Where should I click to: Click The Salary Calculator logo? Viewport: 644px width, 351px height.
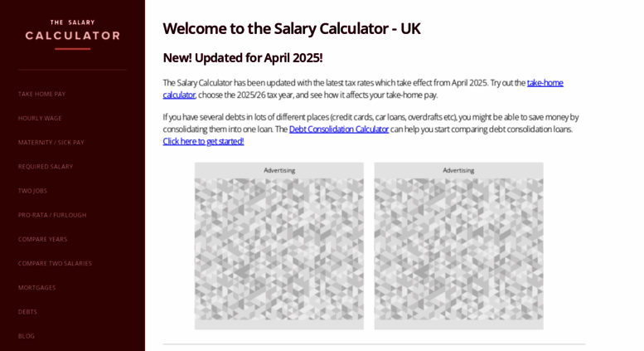(73, 31)
